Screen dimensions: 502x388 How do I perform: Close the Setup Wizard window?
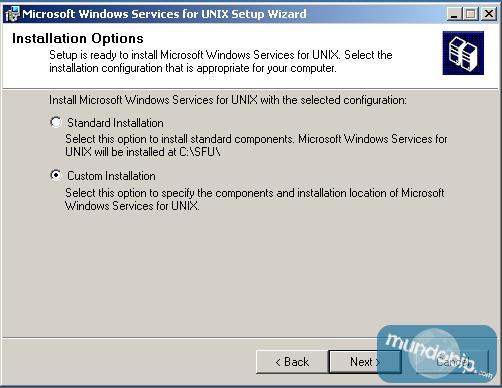[489, 14]
